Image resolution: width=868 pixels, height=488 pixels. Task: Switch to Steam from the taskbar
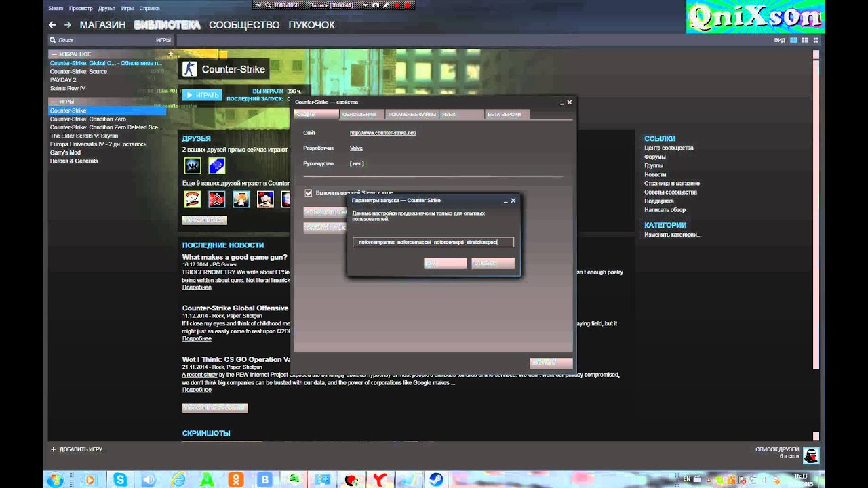pos(437,480)
